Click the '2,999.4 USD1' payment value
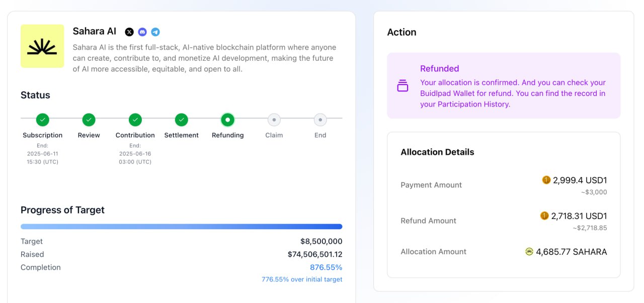The width and height of the screenshot is (644, 303). [x=580, y=180]
